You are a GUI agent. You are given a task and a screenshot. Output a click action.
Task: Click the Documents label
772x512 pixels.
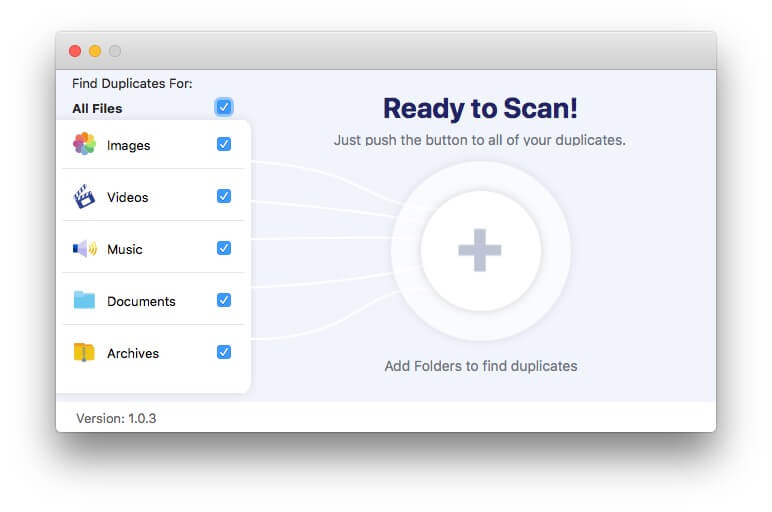[141, 301]
